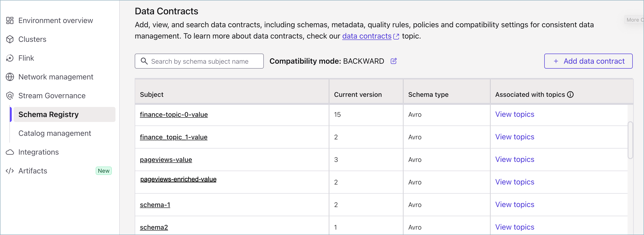The height and width of the screenshot is (235, 644).
Task: Edit compatibility mode with pencil icon
Action: [394, 61]
